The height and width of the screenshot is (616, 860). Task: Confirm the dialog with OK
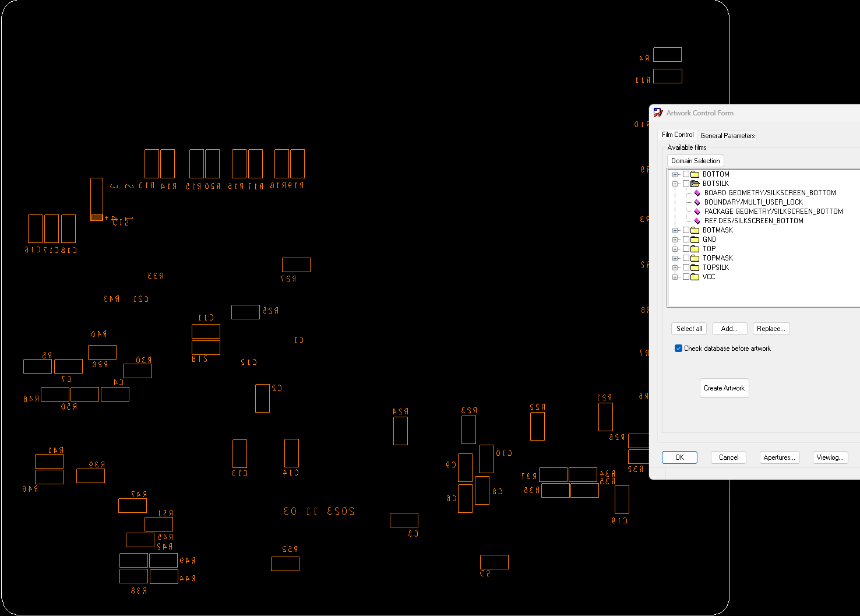pyautogui.click(x=679, y=457)
